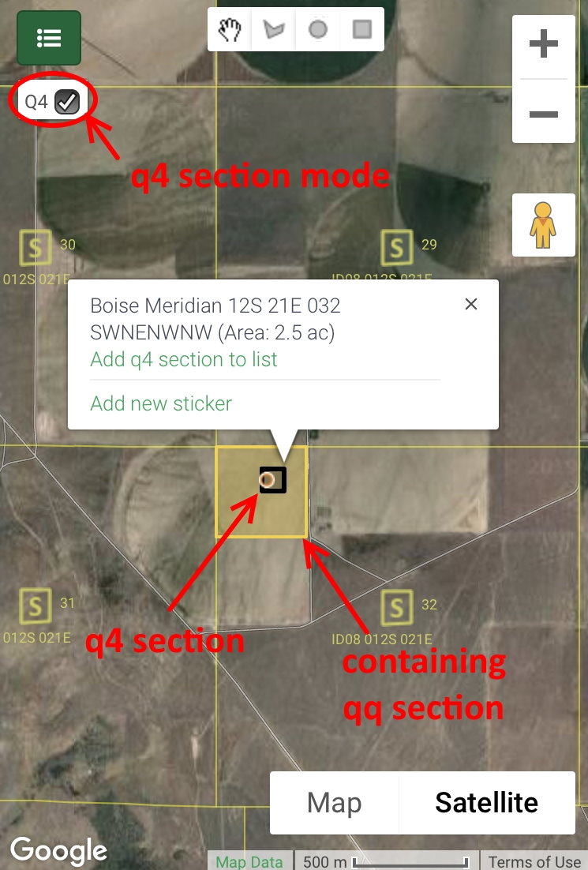Zoom in with the plus button

[544, 44]
